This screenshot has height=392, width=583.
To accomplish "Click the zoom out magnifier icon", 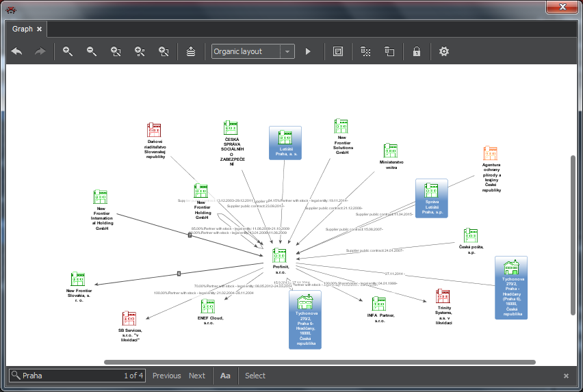I will pos(92,51).
